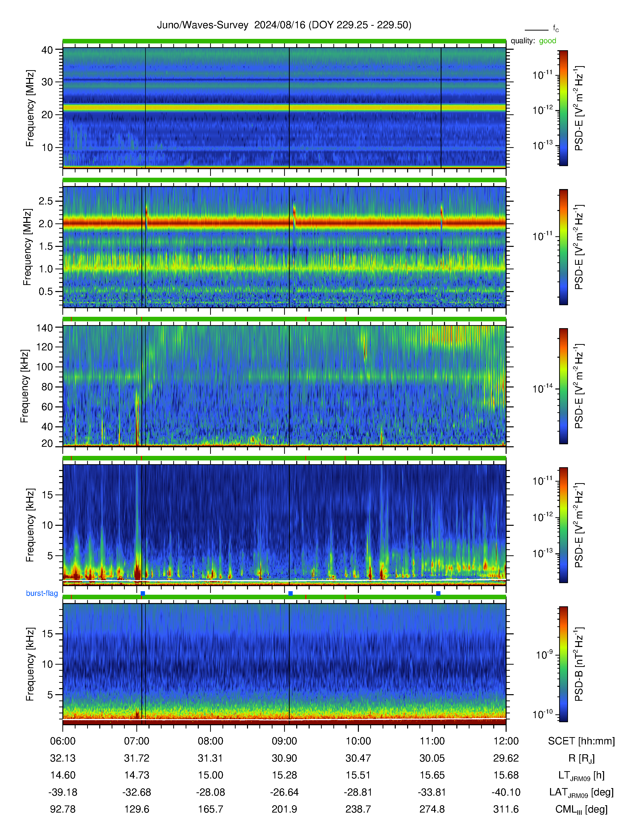Click the second blue burst-flag marker

tap(290, 593)
